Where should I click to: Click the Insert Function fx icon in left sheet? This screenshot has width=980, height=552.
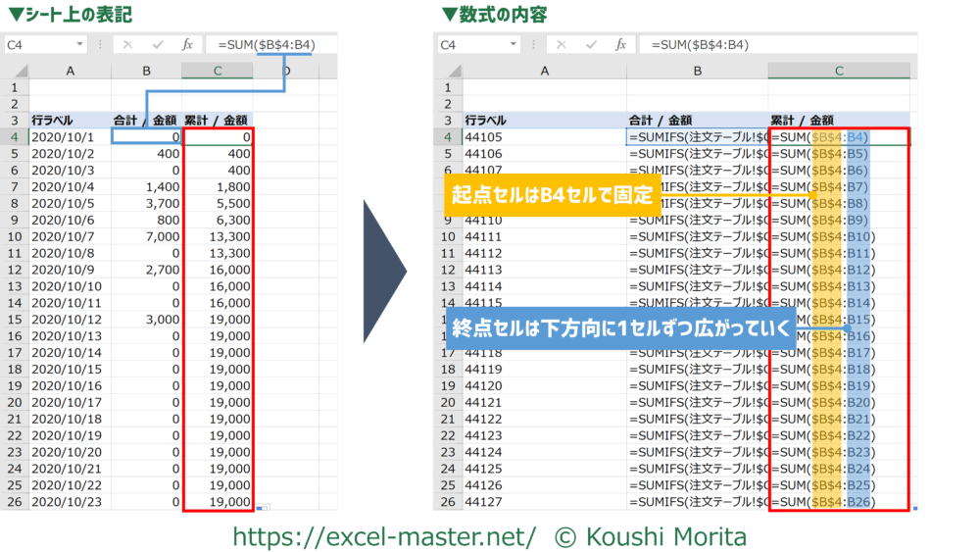point(187,45)
